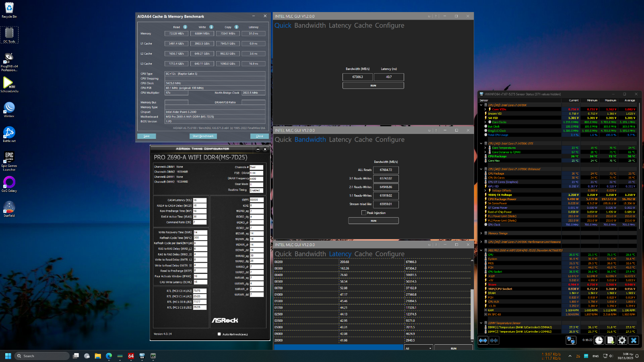Switch to Quick tab in bottom MLC window
Viewport: 644px width, 362px height.
(283, 254)
